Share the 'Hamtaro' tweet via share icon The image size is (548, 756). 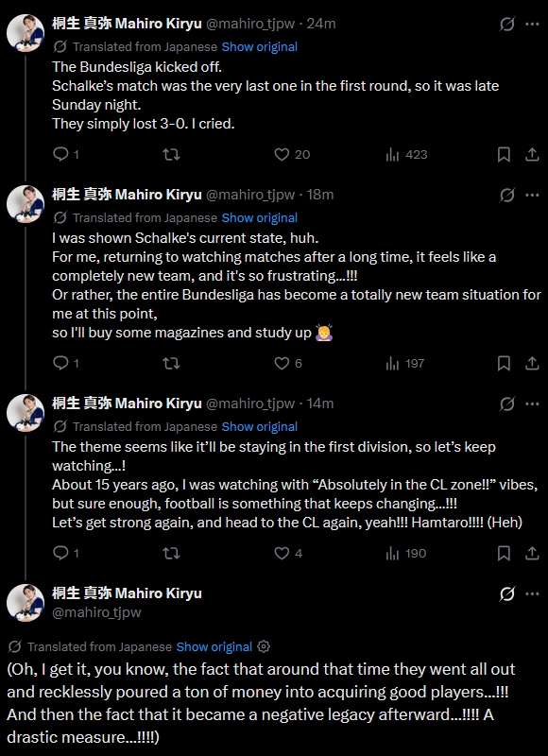(532, 553)
